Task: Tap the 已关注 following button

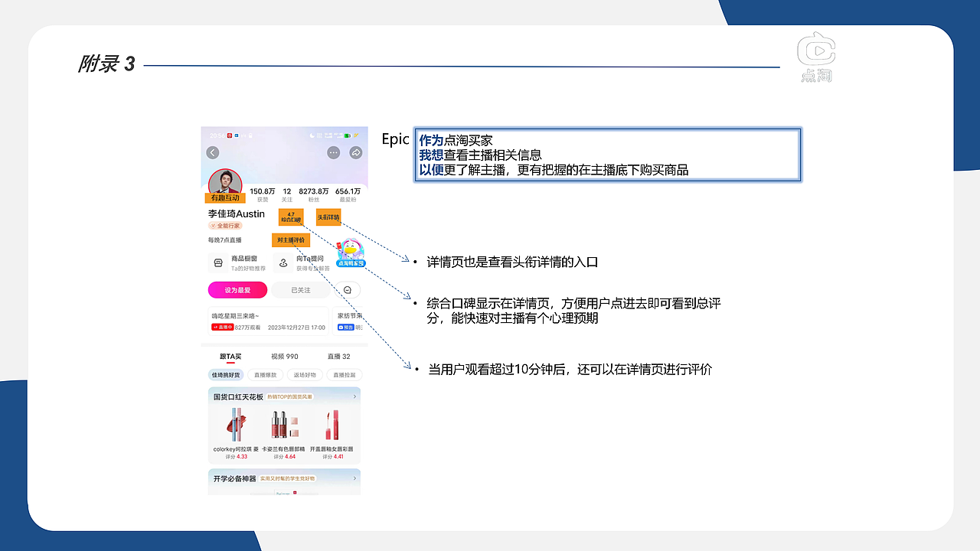Action: click(301, 290)
